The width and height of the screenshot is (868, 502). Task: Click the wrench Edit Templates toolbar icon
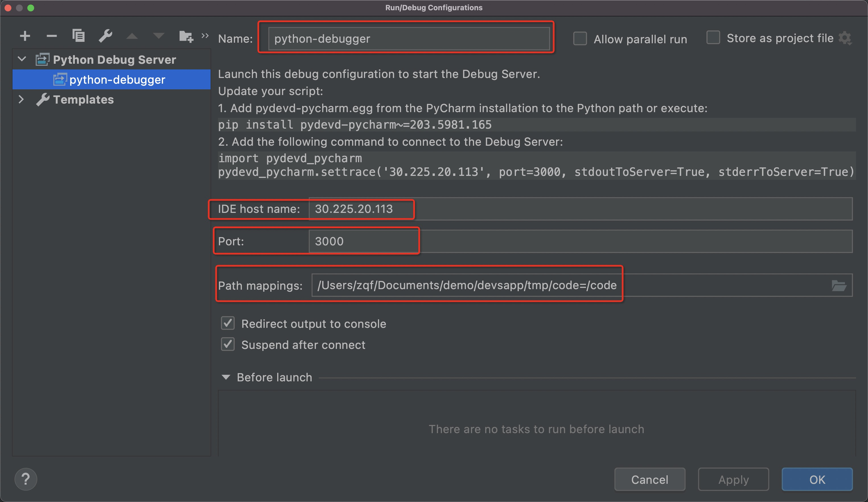coord(105,36)
